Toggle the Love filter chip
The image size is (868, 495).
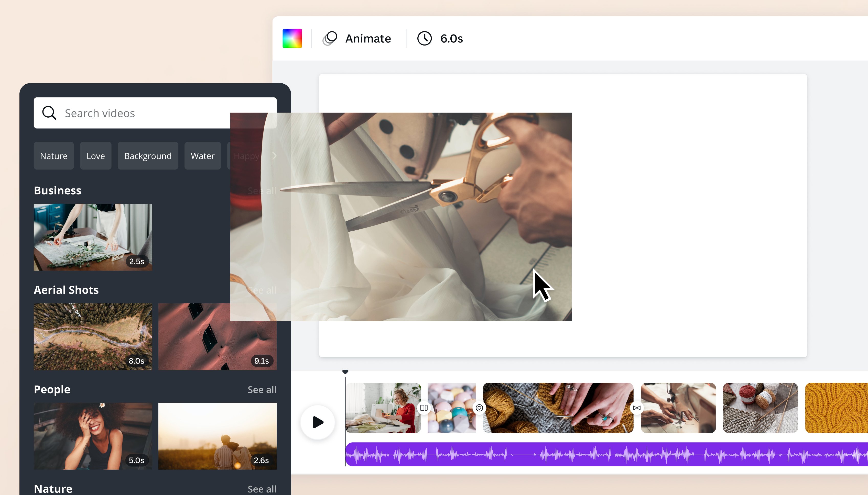click(96, 156)
